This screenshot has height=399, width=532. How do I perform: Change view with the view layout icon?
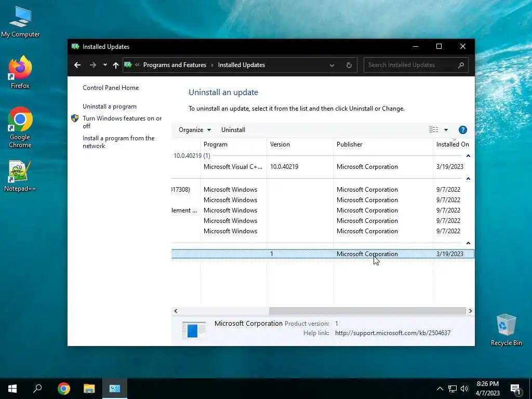click(434, 129)
